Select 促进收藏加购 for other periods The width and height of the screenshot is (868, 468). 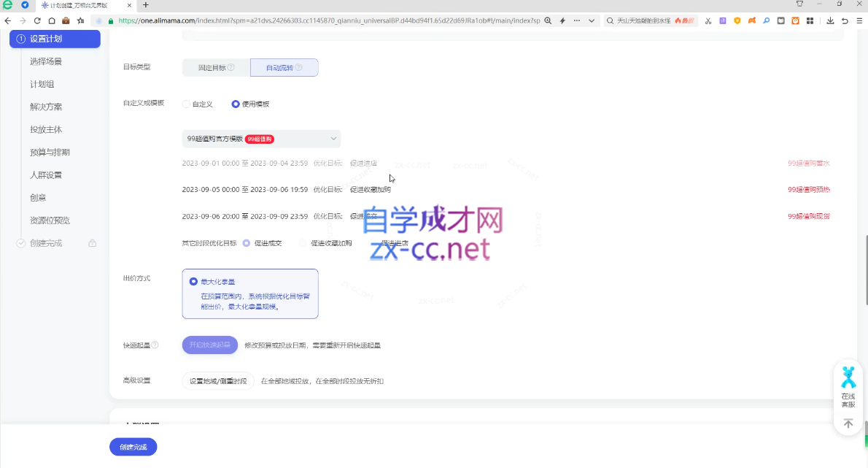(302, 243)
